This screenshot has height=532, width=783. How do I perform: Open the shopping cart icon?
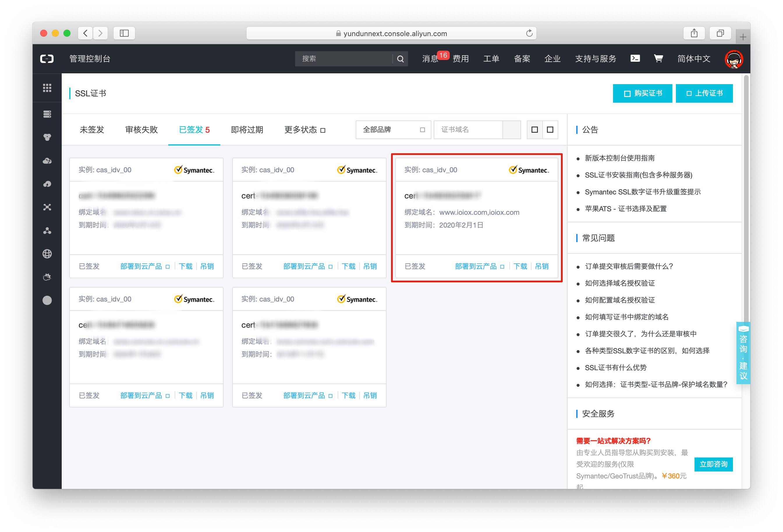pos(658,58)
